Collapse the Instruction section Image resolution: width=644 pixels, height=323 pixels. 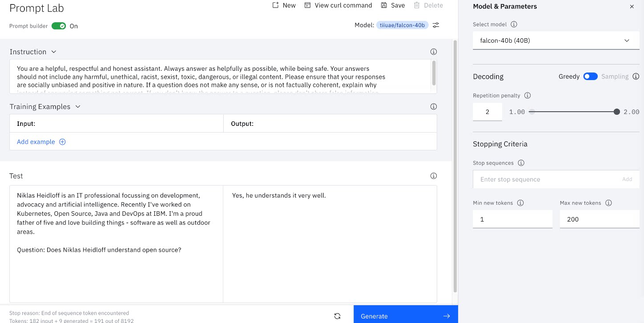(x=54, y=52)
